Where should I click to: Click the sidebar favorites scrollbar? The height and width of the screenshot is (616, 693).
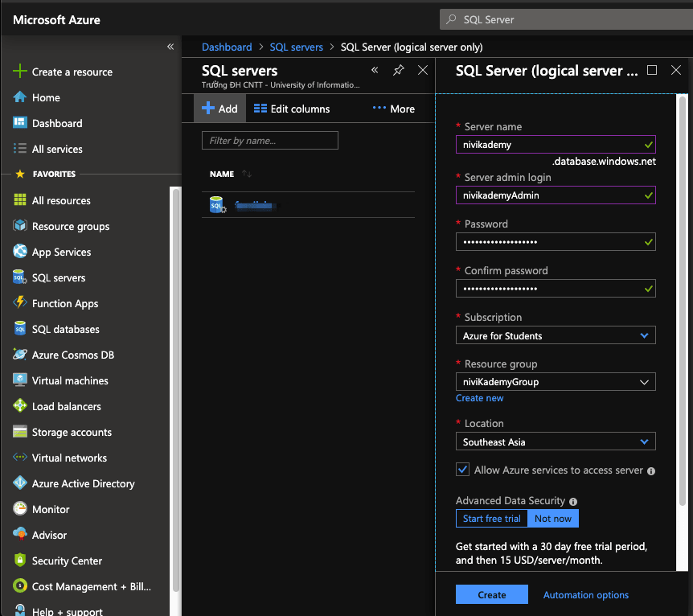pyautogui.click(x=176, y=389)
